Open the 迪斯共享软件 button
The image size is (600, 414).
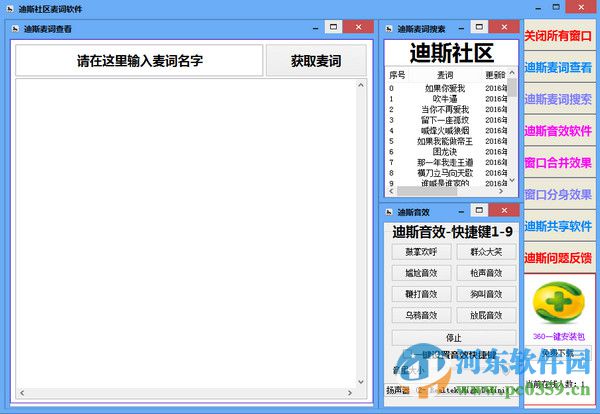(558, 227)
